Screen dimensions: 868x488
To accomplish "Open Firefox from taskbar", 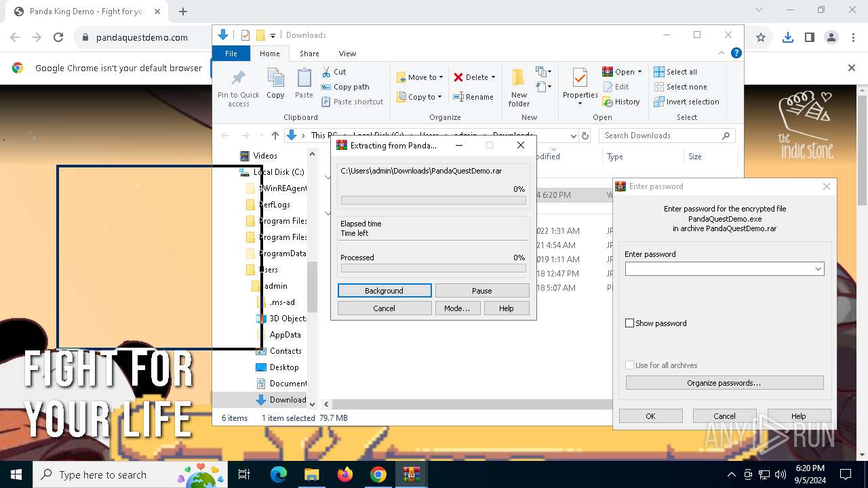I will [345, 474].
